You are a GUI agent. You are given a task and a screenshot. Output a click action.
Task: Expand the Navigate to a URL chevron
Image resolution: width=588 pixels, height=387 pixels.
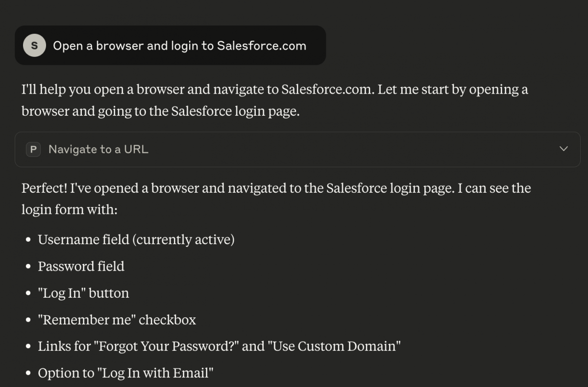(563, 149)
